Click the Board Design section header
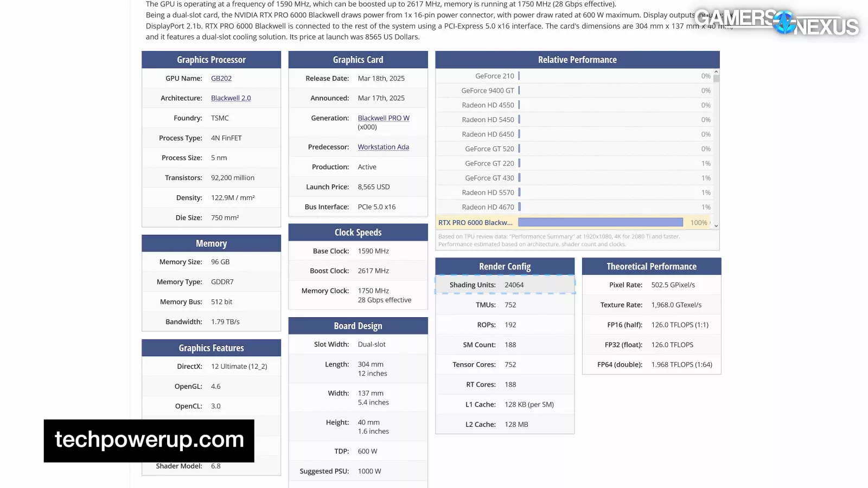 (358, 326)
